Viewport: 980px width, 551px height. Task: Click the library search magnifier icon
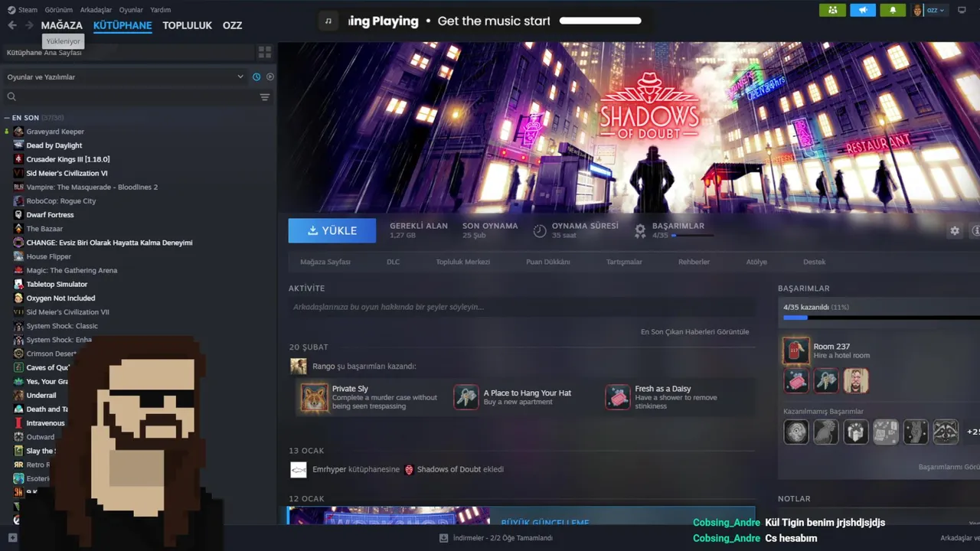tap(11, 96)
